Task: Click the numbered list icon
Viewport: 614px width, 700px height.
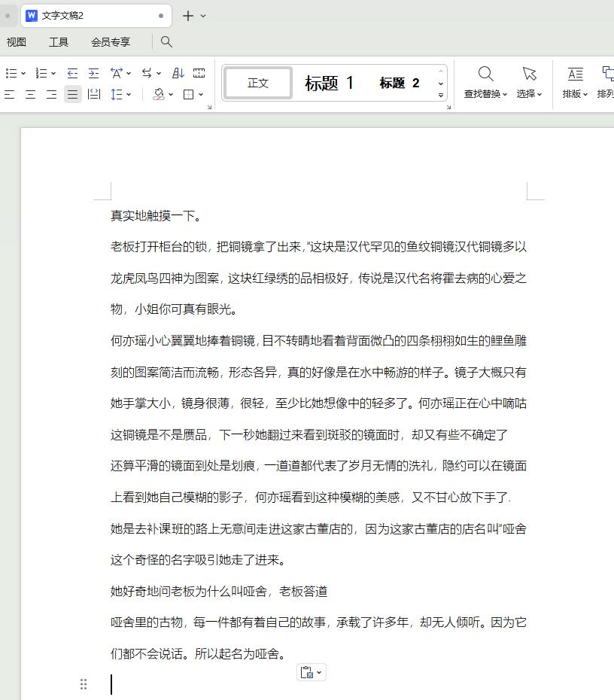Action: pos(41,73)
